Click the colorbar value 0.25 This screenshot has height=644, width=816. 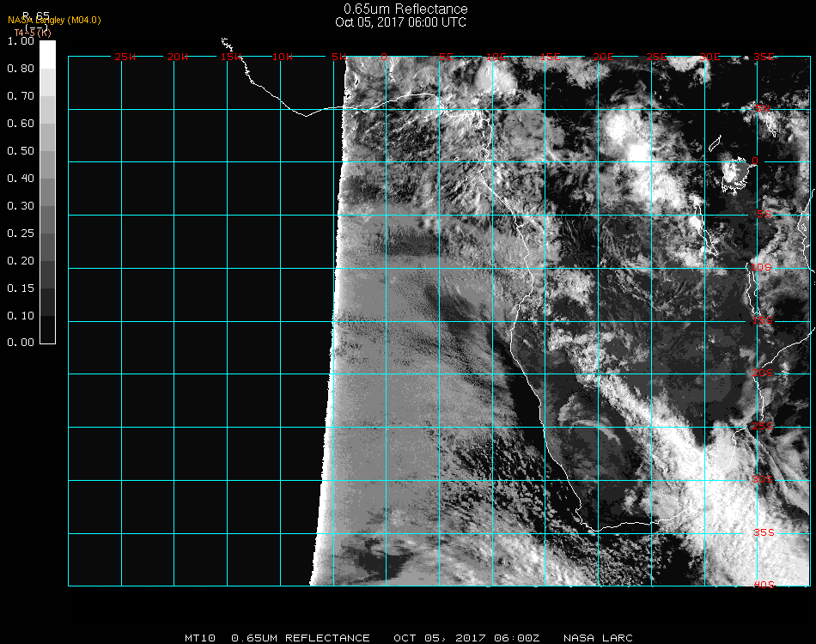point(21,234)
